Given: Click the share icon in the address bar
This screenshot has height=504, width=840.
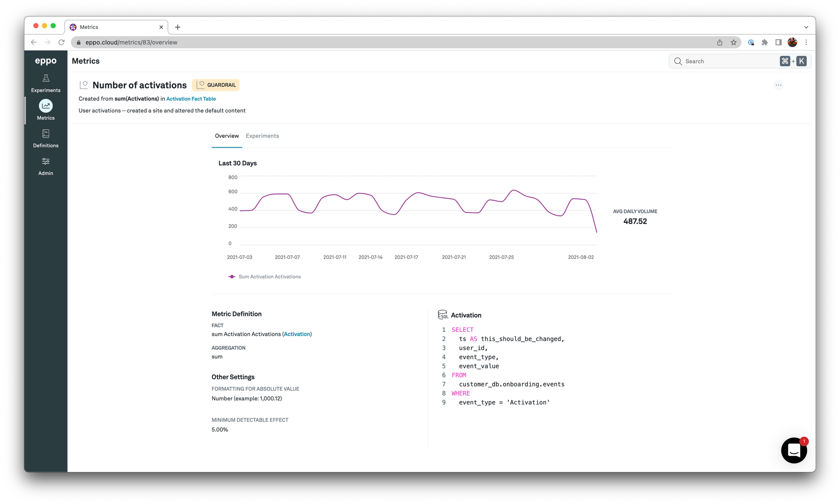Looking at the screenshot, I should click(719, 42).
